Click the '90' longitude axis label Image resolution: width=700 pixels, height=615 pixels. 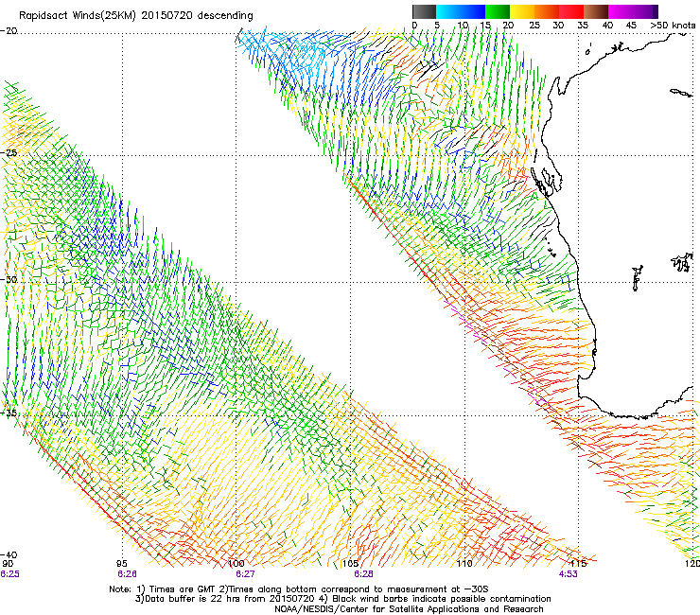click(8, 564)
